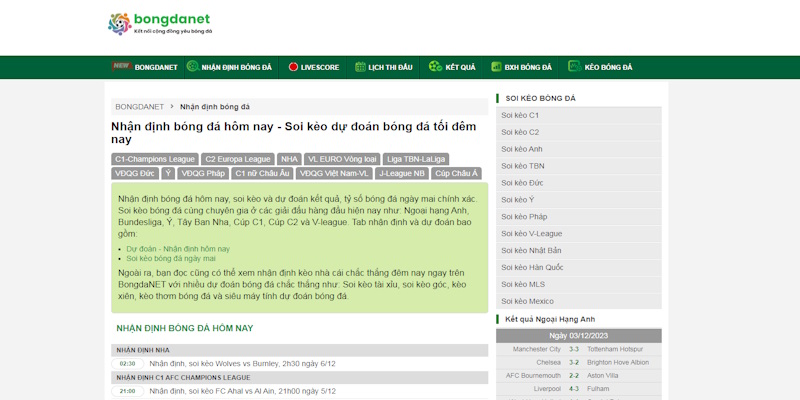Click Tottenham Hotspur team name
Viewport: 800px width, 400px height.
coord(615,349)
